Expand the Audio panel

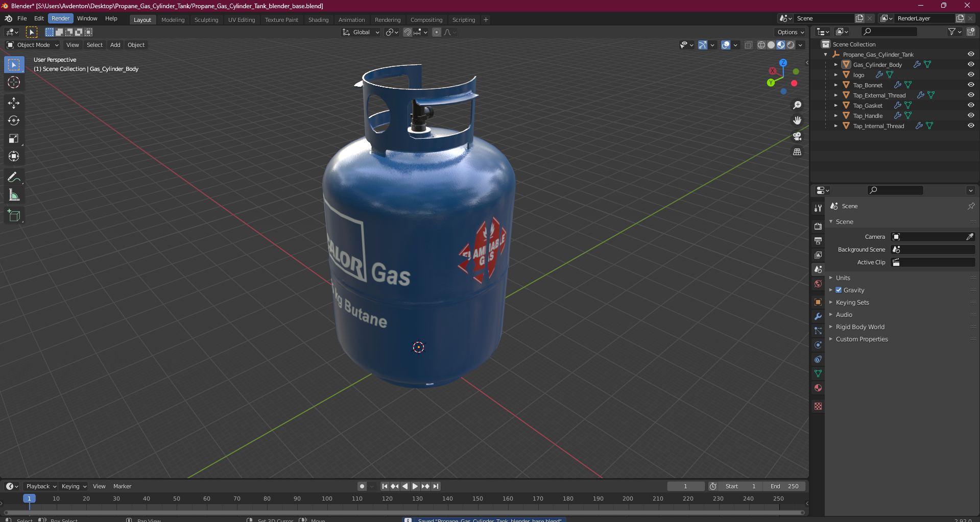(x=844, y=314)
